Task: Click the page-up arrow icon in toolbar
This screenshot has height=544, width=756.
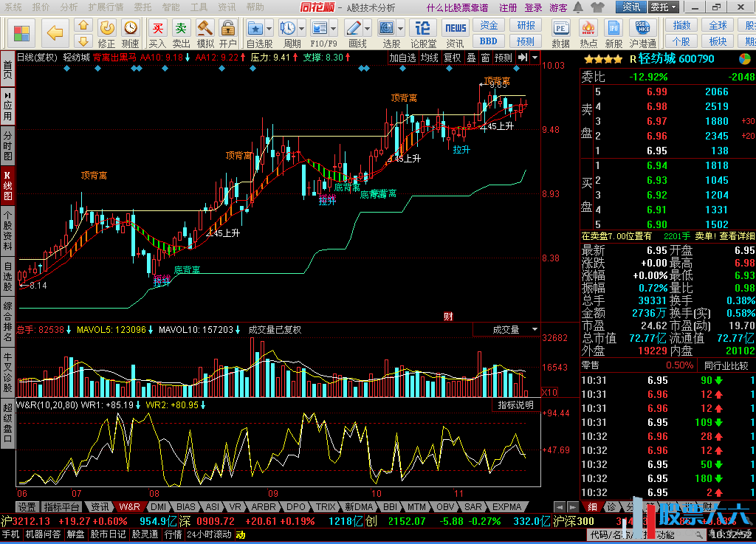Action: point(83,26)
